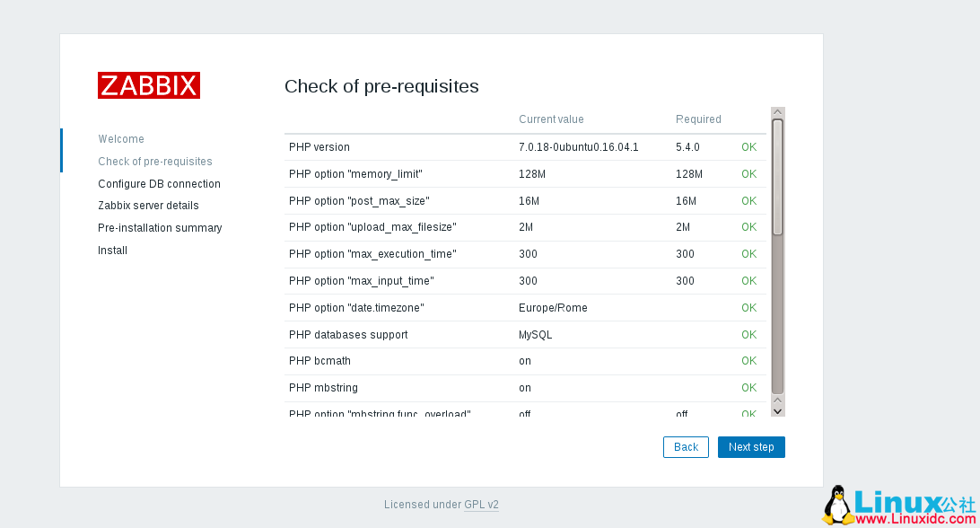Click the OK status for PHP bcmath

pos(748,361)
